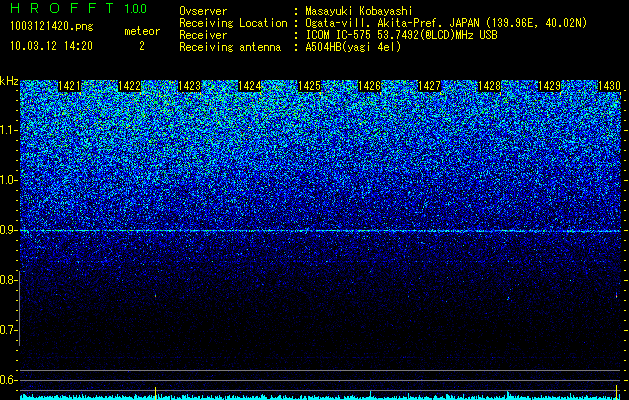The height and width of the screenshot is (400, 629).
Task: Click the yellow meteor echo spike near 1430
Action: click(x=617, y=391)
